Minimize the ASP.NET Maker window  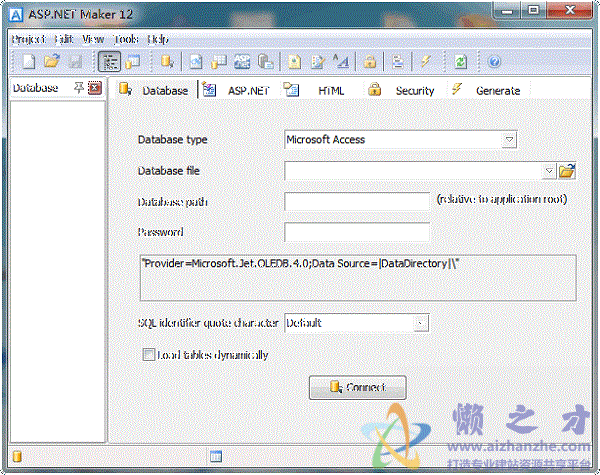click(x=507, y=11)
